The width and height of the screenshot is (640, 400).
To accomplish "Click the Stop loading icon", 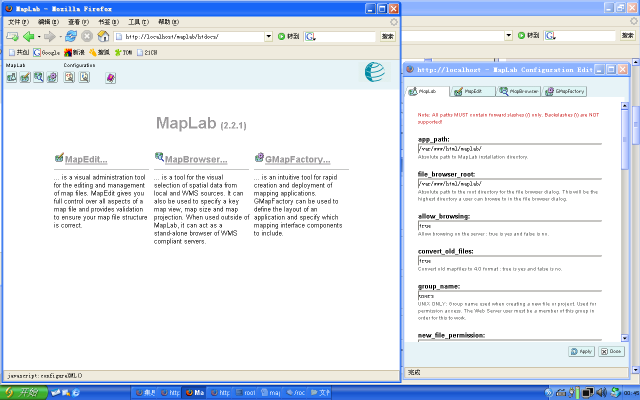I will coord(87,36).
